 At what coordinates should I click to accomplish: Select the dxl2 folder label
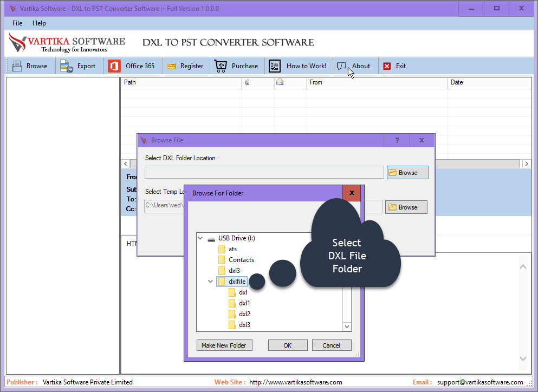coord(244,314)
